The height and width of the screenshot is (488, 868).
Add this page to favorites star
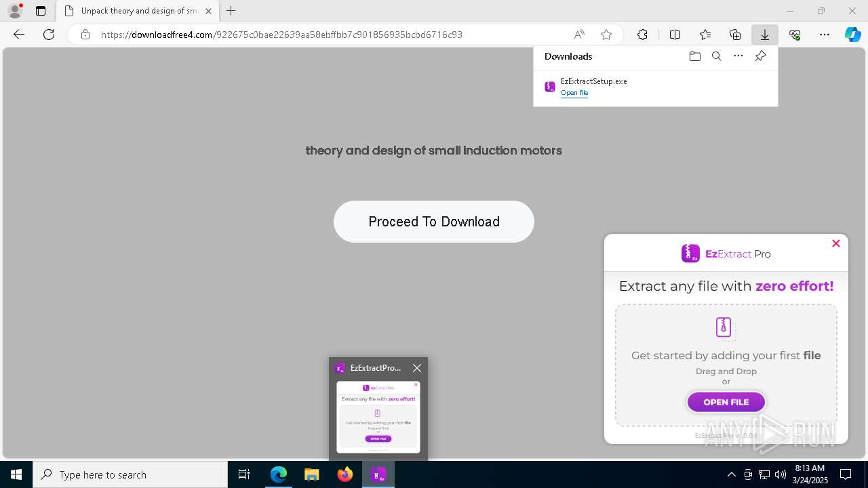tap(606, 35)
